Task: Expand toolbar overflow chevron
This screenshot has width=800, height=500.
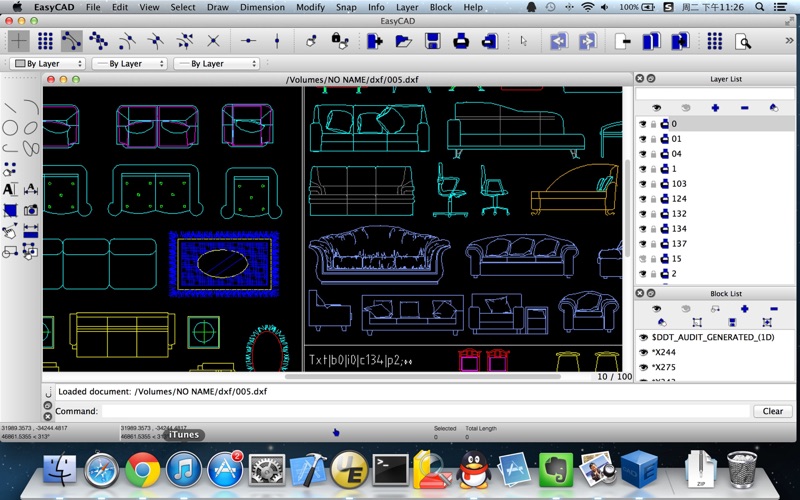Action: tap(790, 41)
